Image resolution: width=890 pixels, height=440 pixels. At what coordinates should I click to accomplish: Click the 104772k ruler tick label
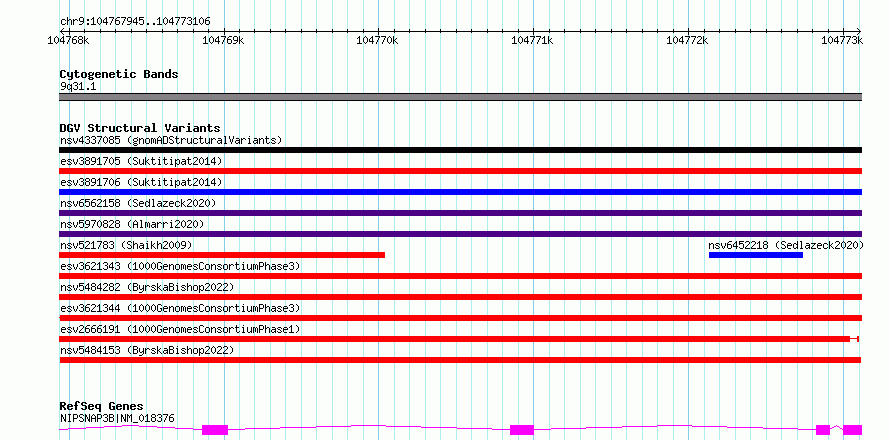point(687,40)
